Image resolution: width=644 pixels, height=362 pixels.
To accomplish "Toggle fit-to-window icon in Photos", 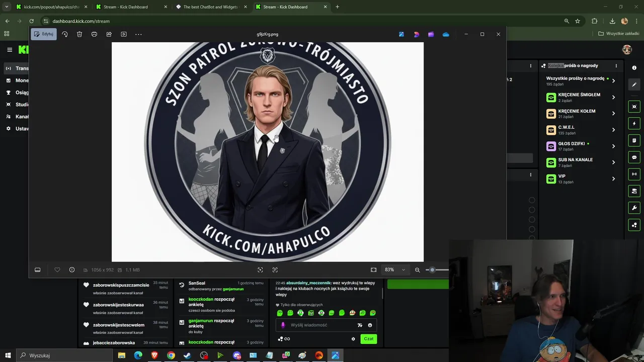I will point(373,270).
